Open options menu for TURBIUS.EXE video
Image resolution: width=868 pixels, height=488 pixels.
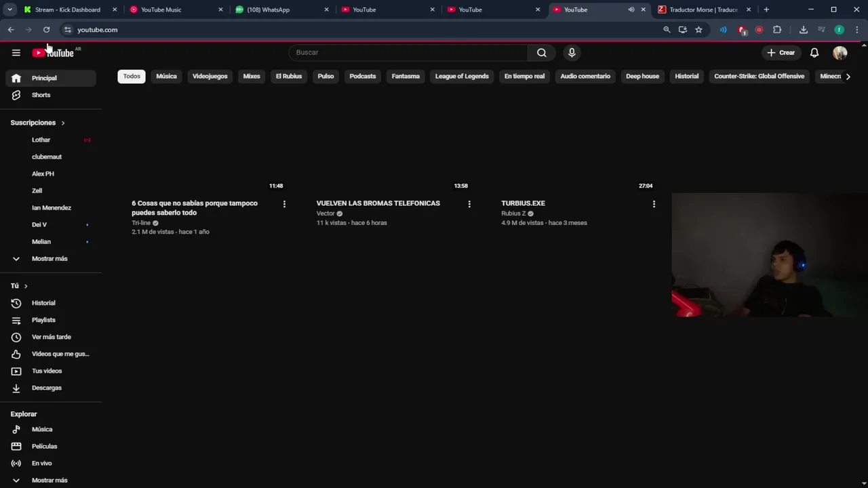[x=654, y=203]
